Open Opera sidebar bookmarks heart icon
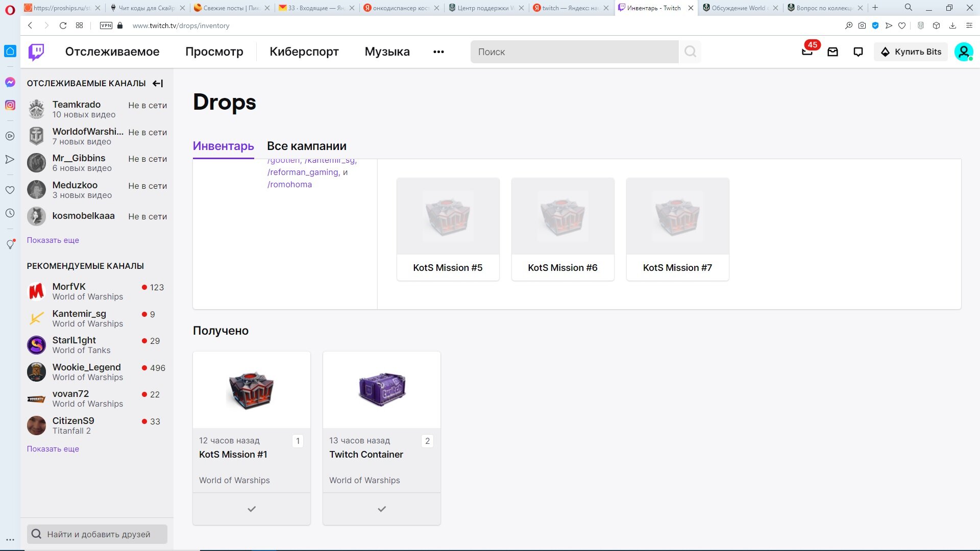The image size is (980, 551). click(10, 190)
